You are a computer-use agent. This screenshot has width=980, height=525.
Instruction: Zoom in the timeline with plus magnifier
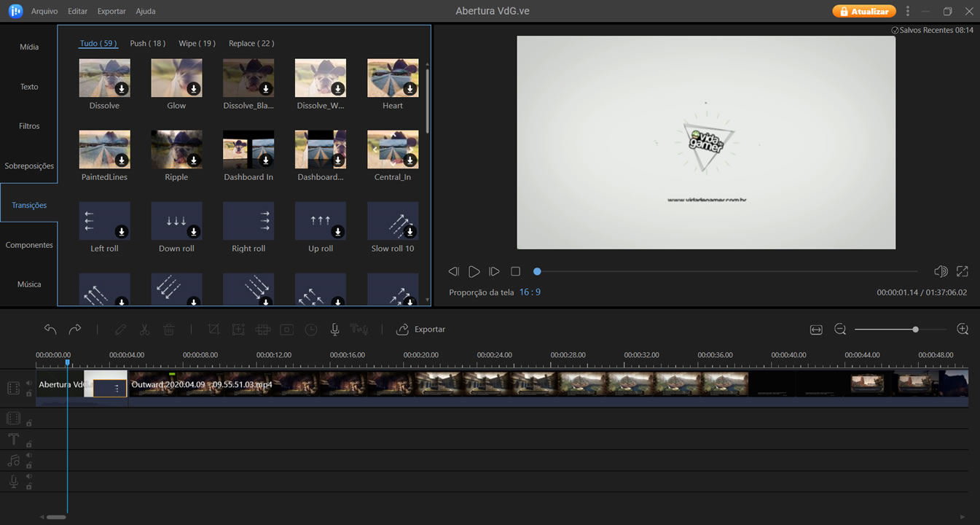click(x=963, y=330)
